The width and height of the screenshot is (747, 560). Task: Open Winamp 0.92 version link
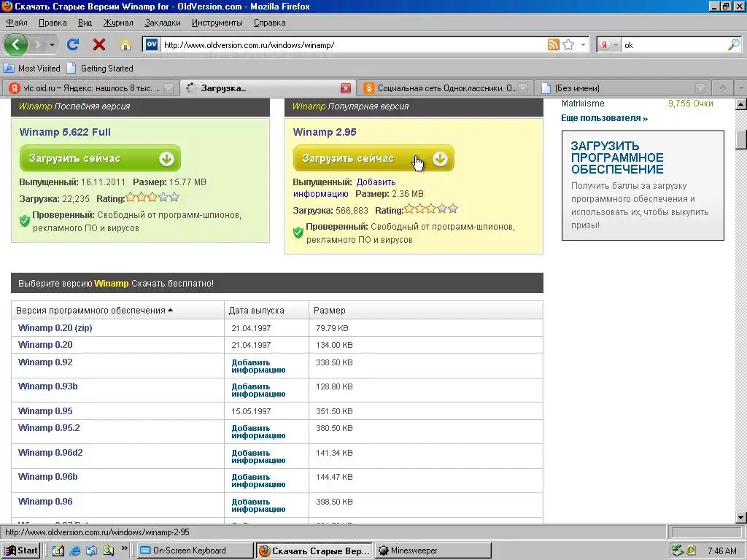tap(45, 362)
